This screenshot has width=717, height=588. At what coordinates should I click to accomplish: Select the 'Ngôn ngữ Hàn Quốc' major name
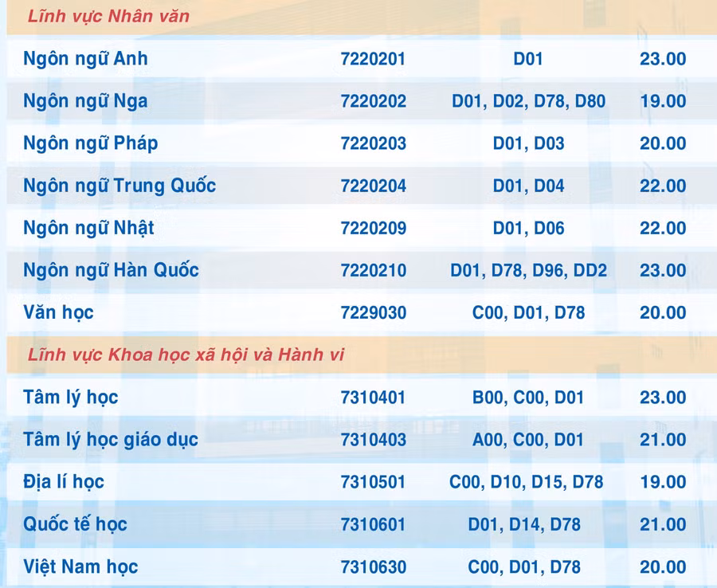click(111, 270)
